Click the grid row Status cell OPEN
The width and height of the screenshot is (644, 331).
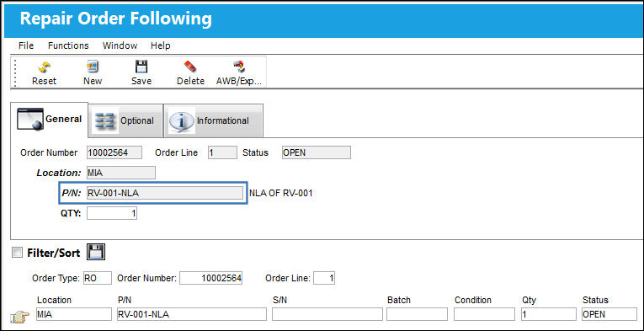(x=609, y=314)
